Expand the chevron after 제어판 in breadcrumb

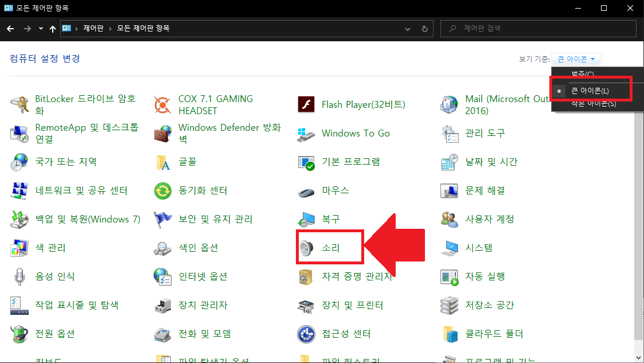(x=110, y=29)
